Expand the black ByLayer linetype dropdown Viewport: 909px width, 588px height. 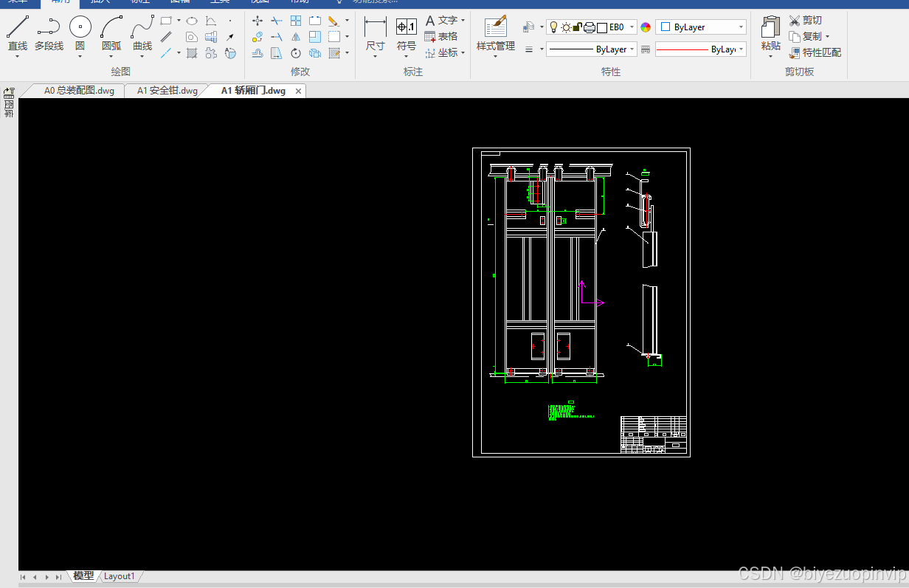coord(591,49)
